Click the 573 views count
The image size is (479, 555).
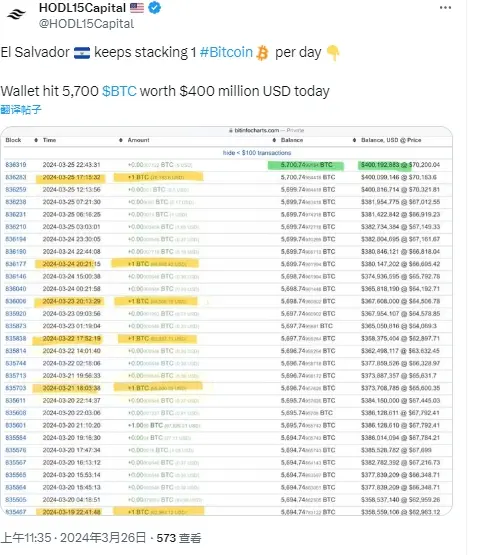(179, 538)
